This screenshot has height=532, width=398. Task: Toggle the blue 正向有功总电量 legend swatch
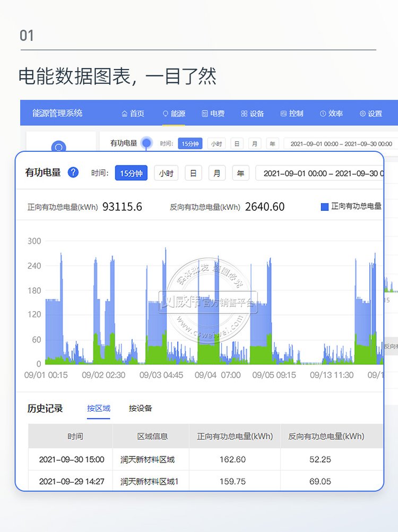(325, 207)
